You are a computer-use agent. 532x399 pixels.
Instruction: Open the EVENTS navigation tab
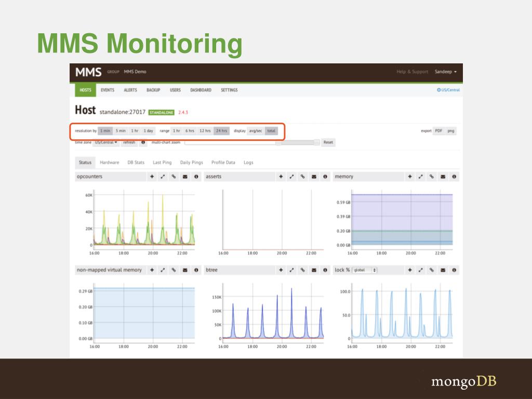[x=108, y=90]
